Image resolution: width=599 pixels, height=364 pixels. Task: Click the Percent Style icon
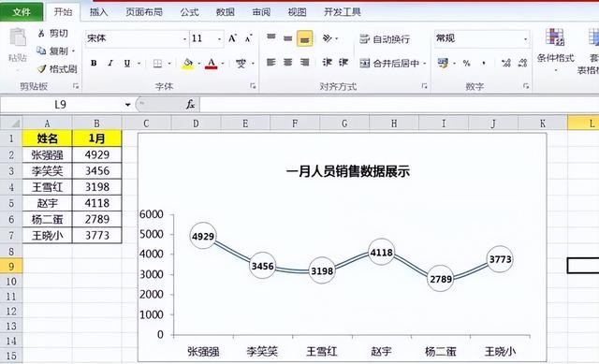(466, 64)
